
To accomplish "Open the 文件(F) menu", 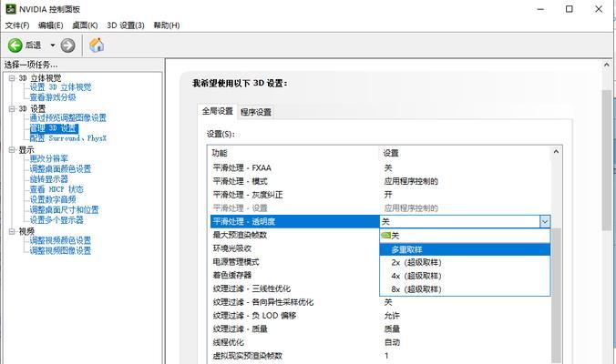I will point(17,25).
